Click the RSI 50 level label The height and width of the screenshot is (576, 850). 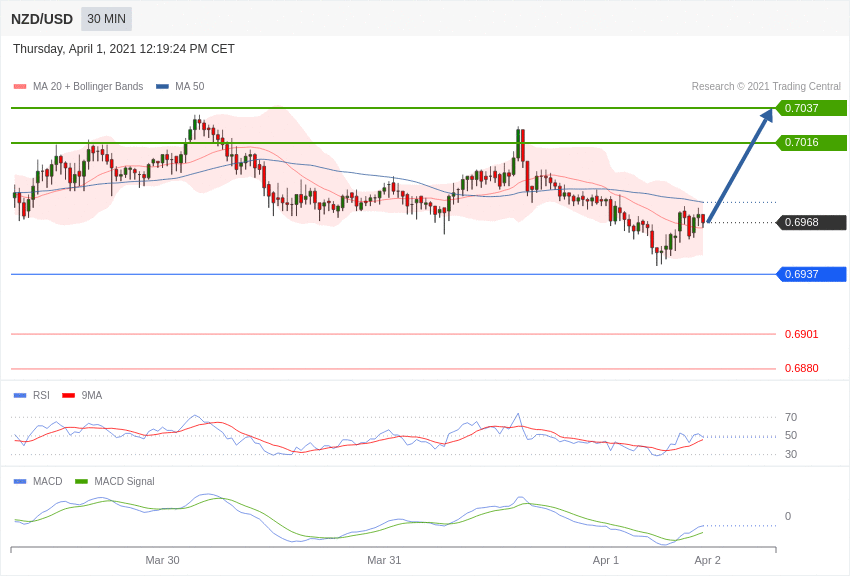click(791, 436)
